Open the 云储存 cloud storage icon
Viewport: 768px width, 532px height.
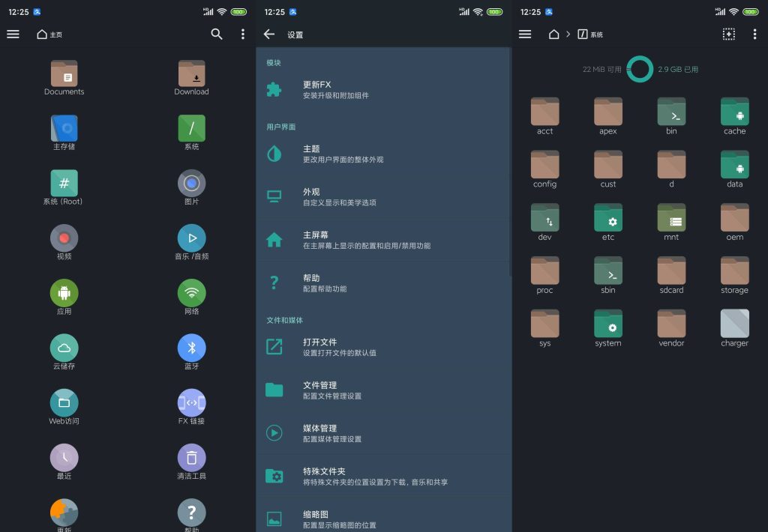tap(64, 347)
